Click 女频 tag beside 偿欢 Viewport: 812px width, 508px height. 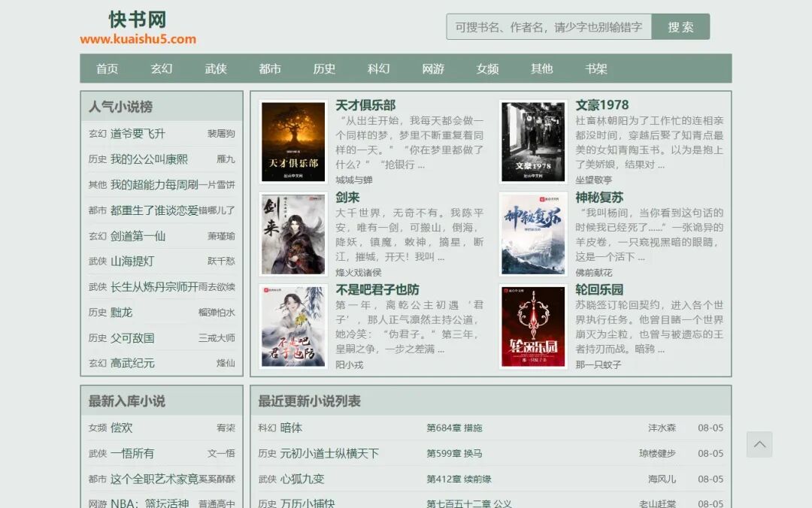point(97,428)
